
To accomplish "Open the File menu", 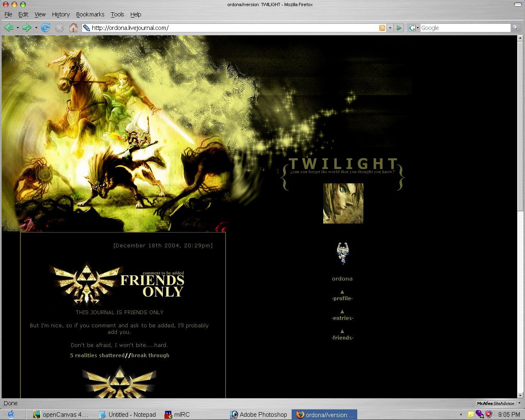I will [x=8, y=14].
